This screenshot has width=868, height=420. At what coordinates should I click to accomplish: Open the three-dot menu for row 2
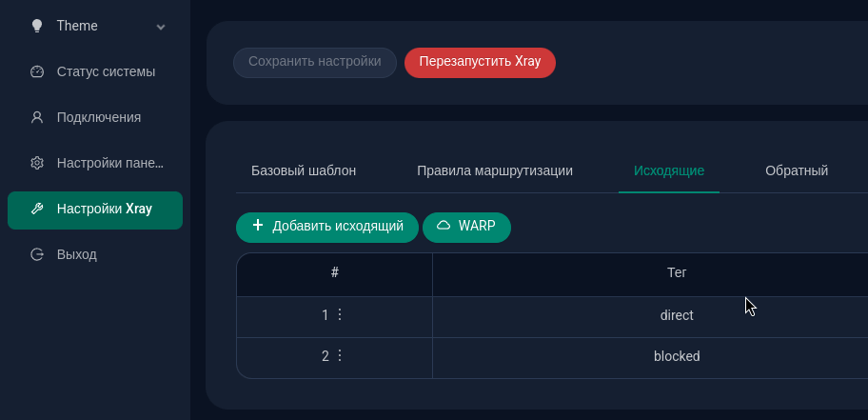point(340,355)
